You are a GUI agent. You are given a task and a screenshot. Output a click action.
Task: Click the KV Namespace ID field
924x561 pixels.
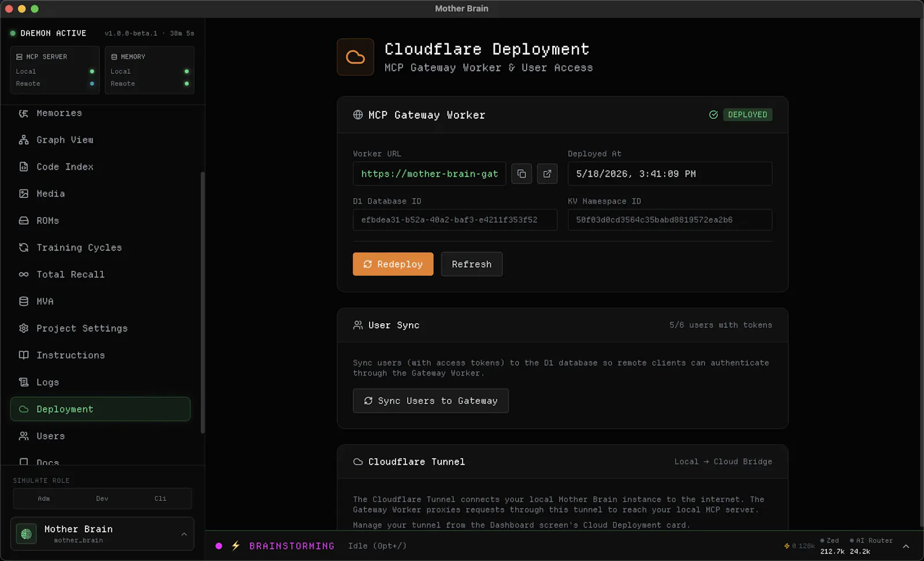(x=670, y=220)
